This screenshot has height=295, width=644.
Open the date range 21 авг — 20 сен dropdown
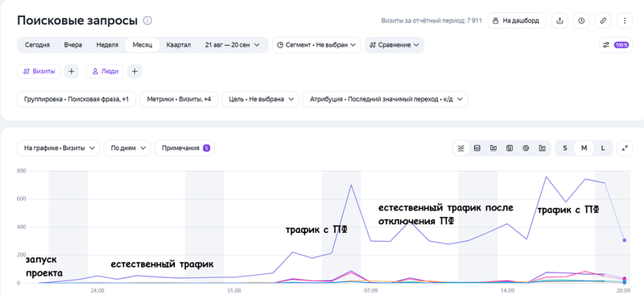233,45
